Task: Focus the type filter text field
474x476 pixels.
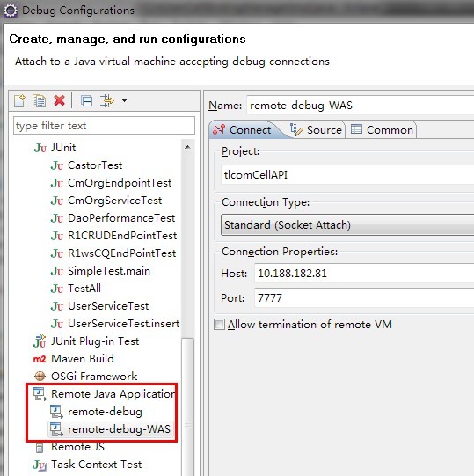Action: pyautogui.click(x=104, y=125)
